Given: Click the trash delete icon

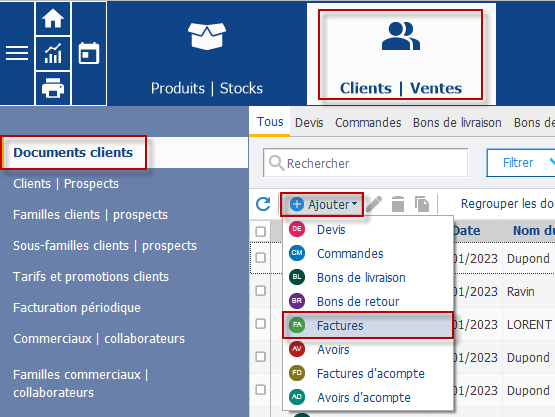Looking at the screenshot, I should pyautogui.click(x=398, y=204).
